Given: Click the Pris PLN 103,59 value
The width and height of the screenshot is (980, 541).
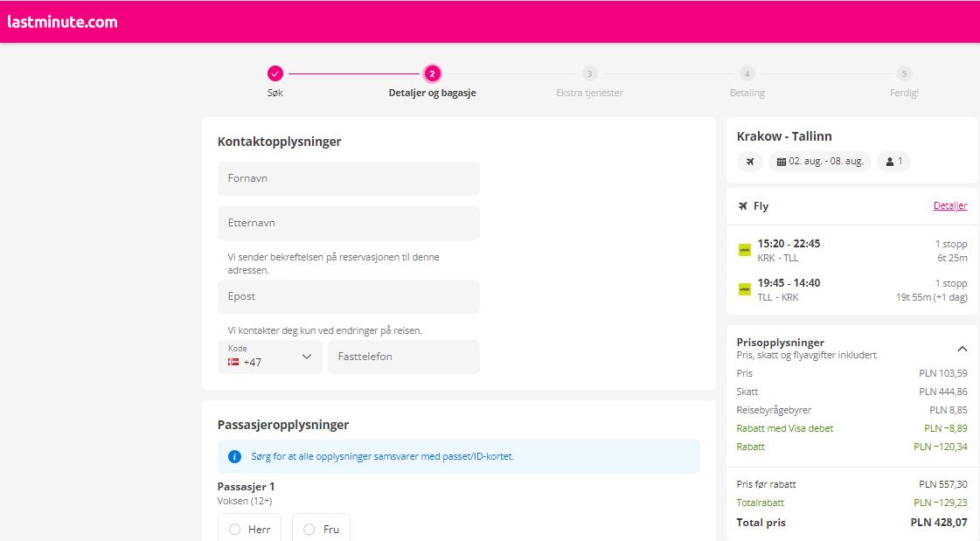Looking at the screenshot, I should point(943,373).
